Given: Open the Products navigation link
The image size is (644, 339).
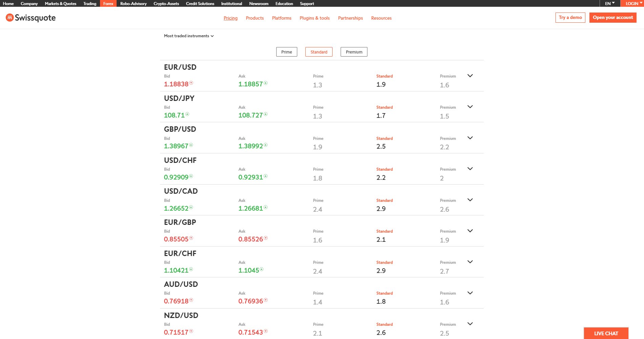Looking at the screenshot, I should coord(255,18).
